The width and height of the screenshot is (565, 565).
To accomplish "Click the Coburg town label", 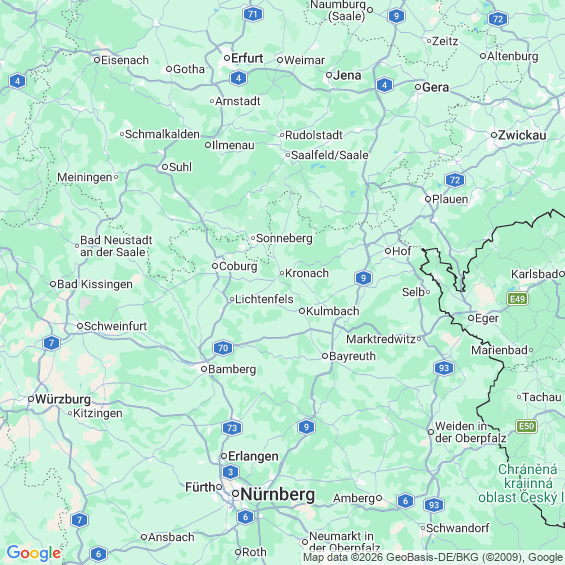I will click(238, 266).
